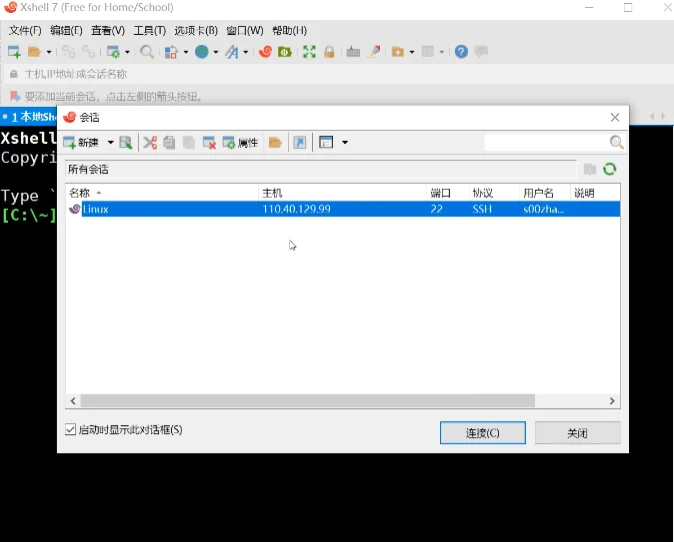This screenshot has width=674, height=542.
Task: Click the color scheme icon in main toolbar
Action: [x=171, y=52]
